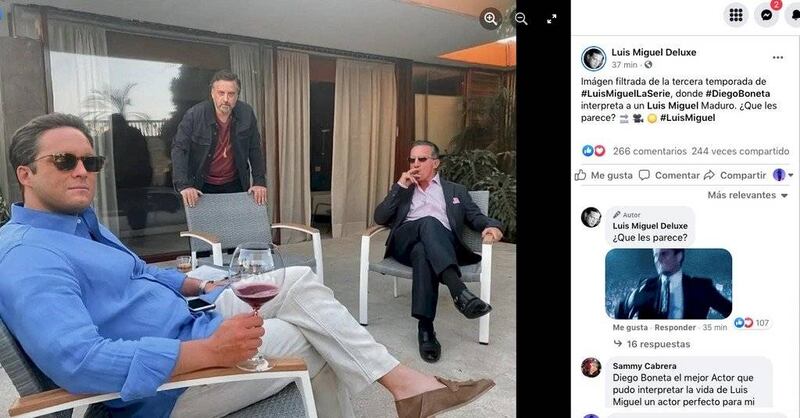This screenshot has width=800, height=418.
Task: View the 266 comentarios count
Action: (646, 151)
